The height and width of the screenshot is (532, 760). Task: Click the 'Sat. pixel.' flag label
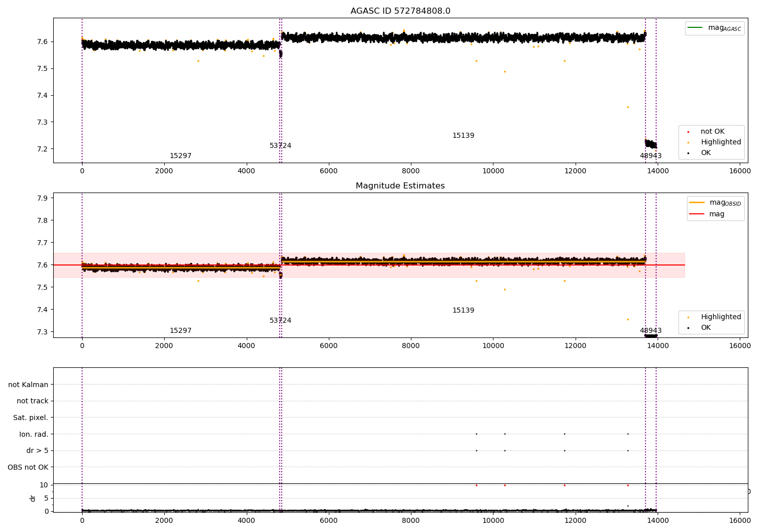pyautogui.click(x=31, y=417)
